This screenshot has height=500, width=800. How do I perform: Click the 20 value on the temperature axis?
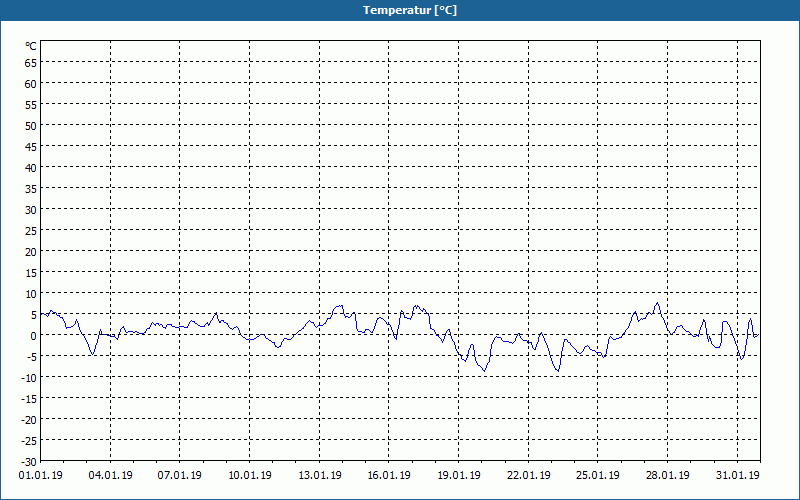[31, 252]
